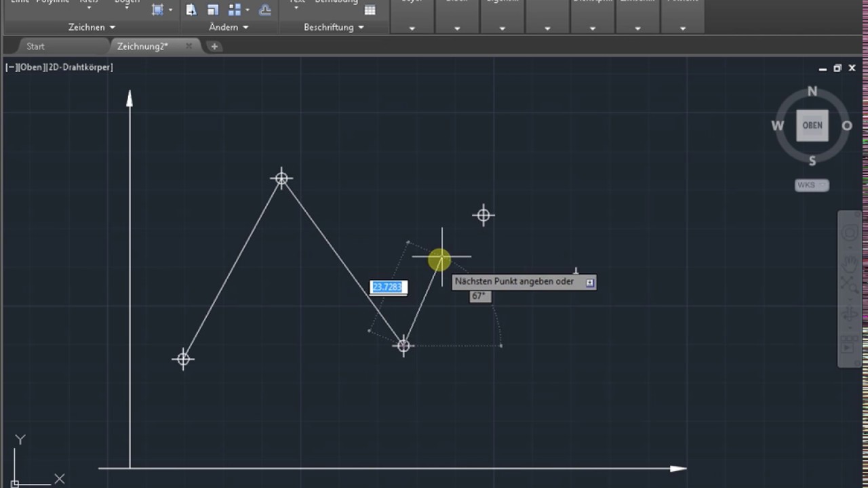Open the WKS coordinate system dropdown

tap(812, 185)
